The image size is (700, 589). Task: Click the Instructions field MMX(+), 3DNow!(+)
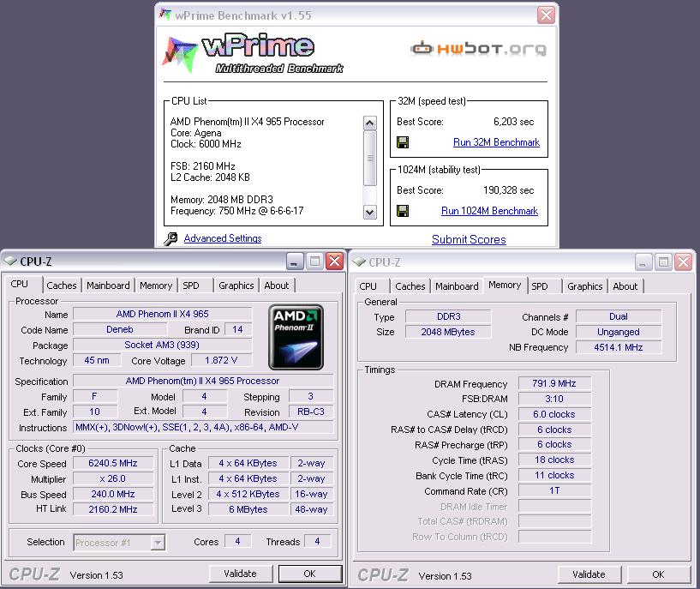pos(203,427)
